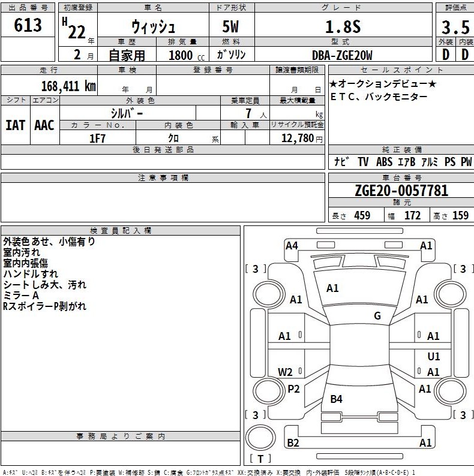Select the セールスポイント header
The width and height of the screenshot is (474, 476).
click(401, 70)
